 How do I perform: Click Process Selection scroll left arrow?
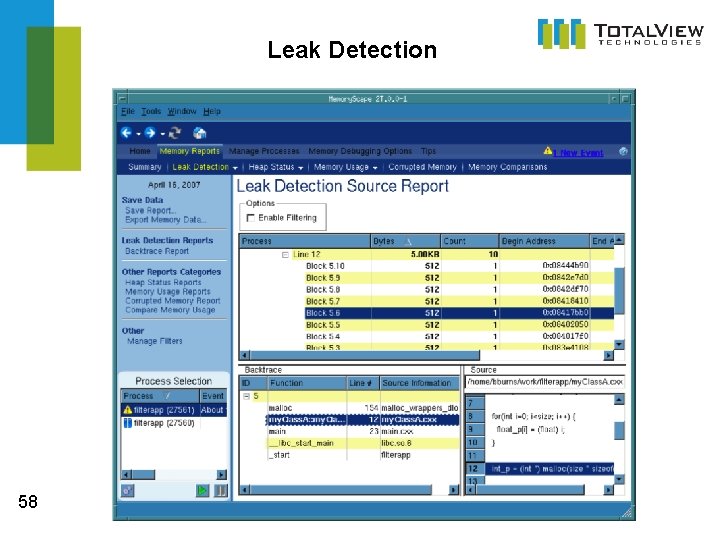[x=127, y=475]
